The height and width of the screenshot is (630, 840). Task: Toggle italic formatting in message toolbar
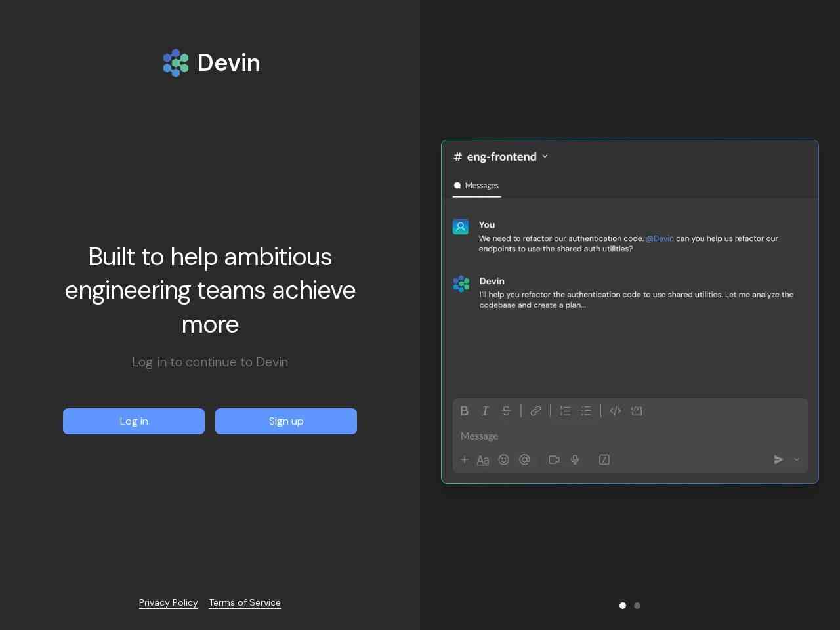pyautogui.click(x=485, y=411)
